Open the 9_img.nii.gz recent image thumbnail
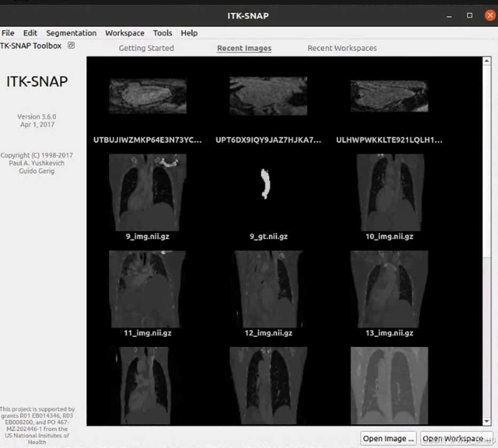498x448 pixels. (147, 192)
